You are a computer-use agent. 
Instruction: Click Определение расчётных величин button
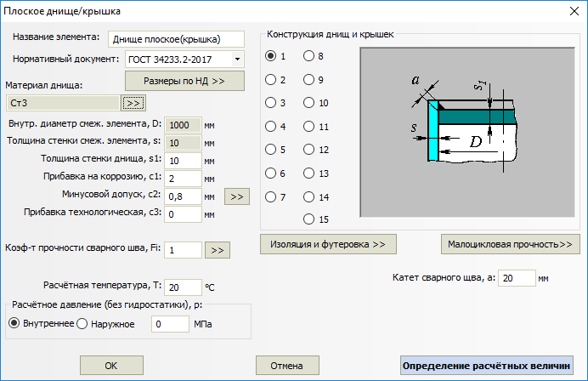tap(486, 365)
